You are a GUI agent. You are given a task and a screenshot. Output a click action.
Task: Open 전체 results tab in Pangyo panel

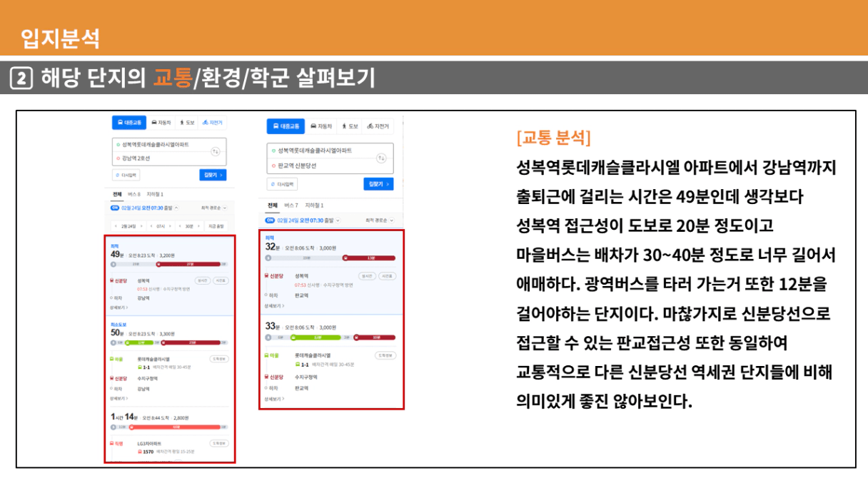click(x=273, y=205)
